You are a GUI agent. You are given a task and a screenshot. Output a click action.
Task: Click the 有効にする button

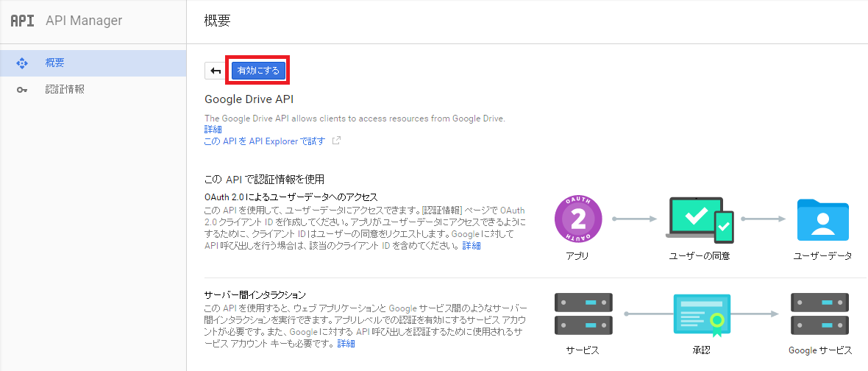(x=258, y=71)
